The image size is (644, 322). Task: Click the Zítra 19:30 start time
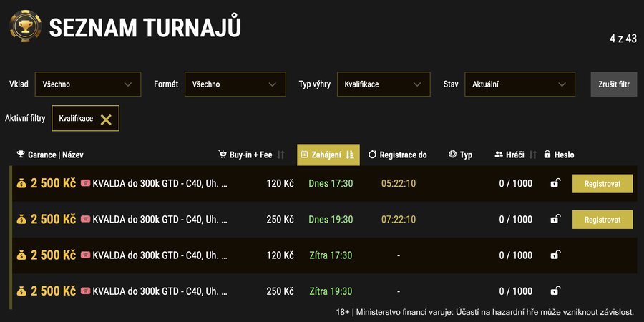click(331, 291)
